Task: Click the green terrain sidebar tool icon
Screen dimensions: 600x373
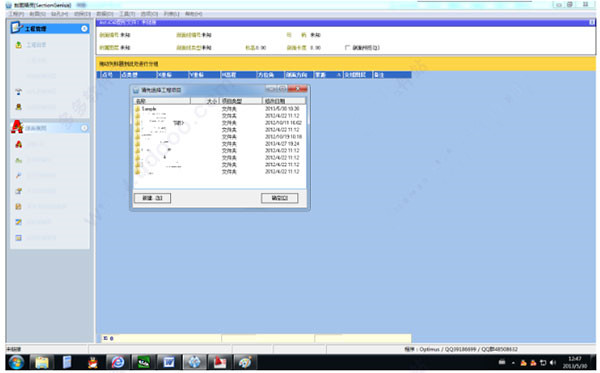Action: coord(18,160)
